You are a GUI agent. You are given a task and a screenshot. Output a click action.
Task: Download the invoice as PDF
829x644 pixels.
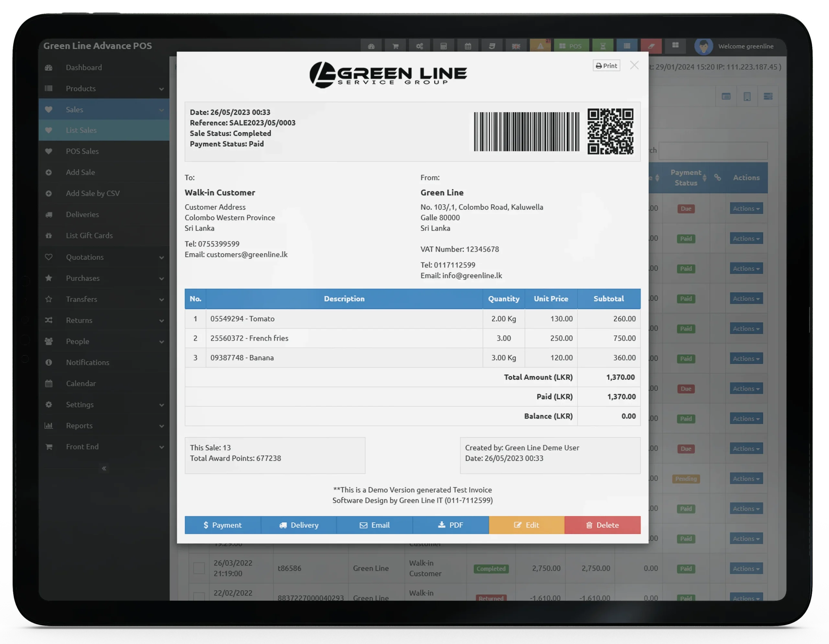(x=451, y=525)
